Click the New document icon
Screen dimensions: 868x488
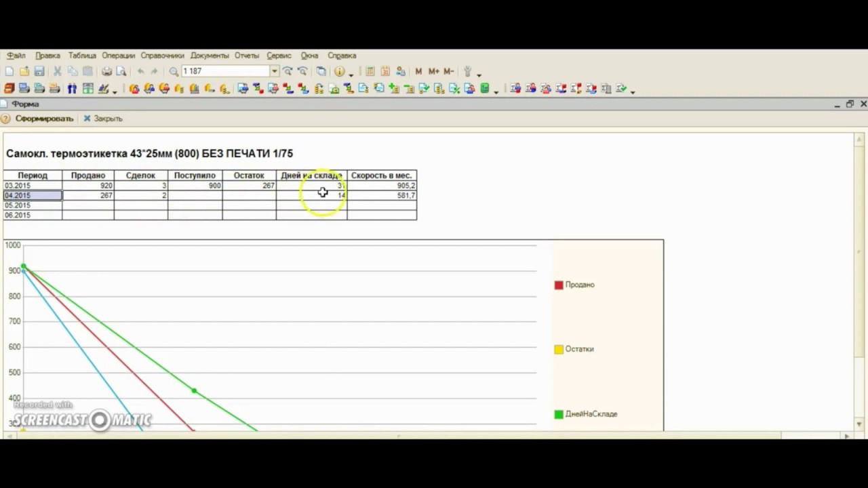pos(9,71)
